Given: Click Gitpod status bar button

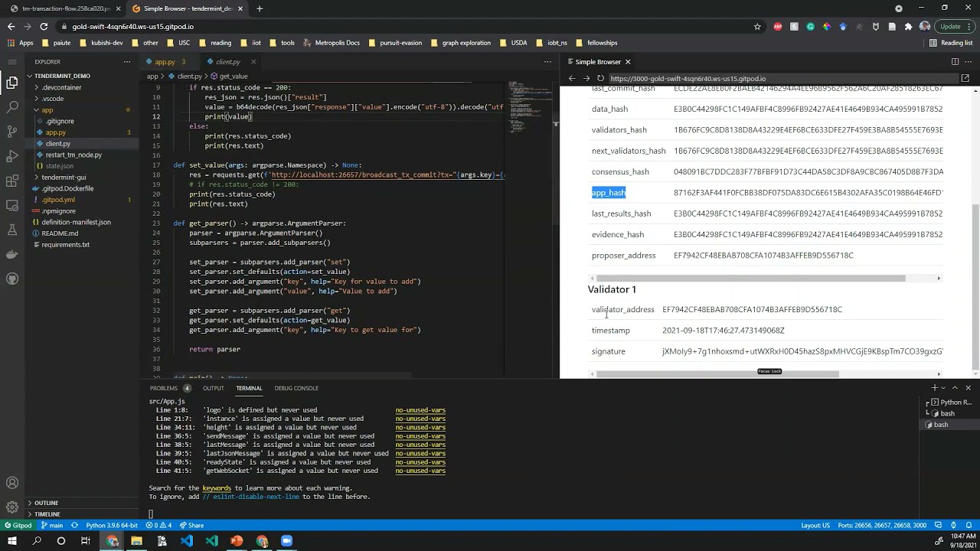Looking at the screenshot, I should click(18, 526).
